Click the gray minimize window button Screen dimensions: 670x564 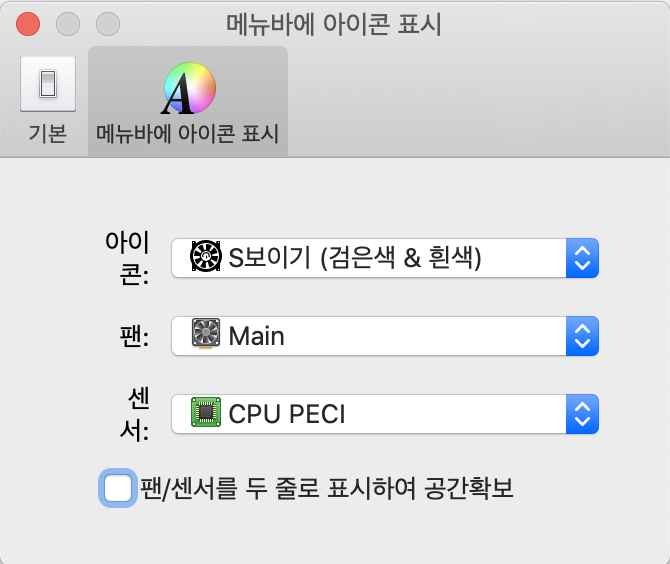pyautogui.click(x=68, y=24)
